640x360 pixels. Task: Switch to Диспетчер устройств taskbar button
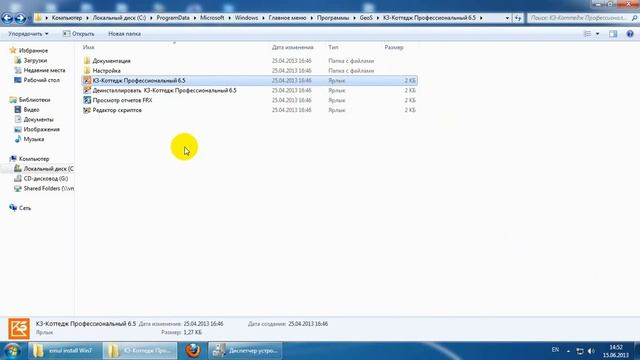click(x=245, y=351)
